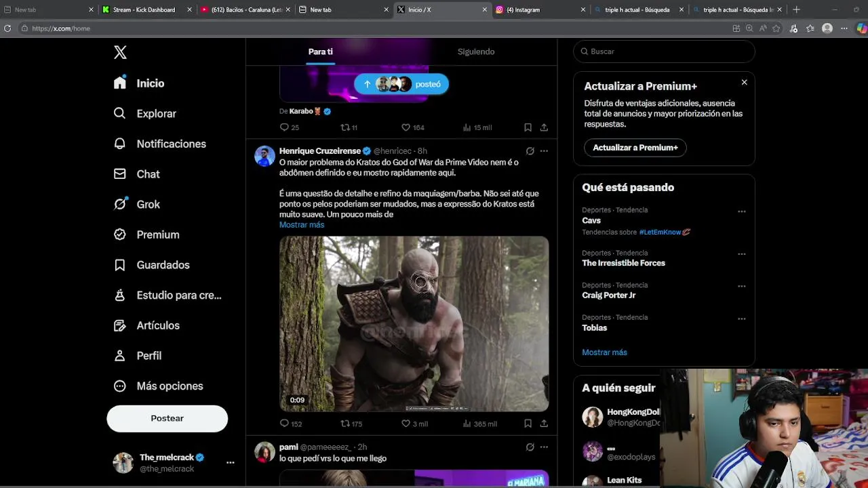
Task: Open a new browser tab with plus
Action: [x=796, y=9]
